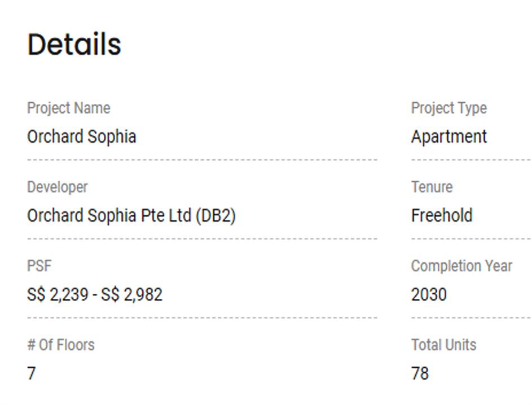This screenshot has height=405, width=532.
Task: Select the PSF field label
Action: [39, 266]
